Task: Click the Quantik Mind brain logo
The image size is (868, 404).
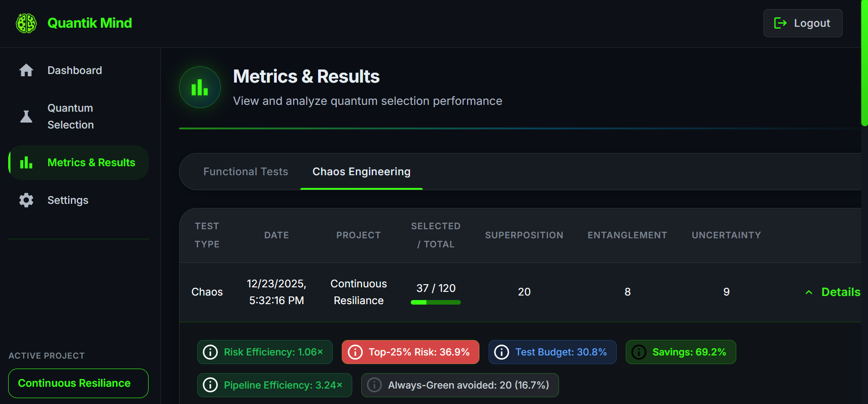Action: (x=26, y=23)
